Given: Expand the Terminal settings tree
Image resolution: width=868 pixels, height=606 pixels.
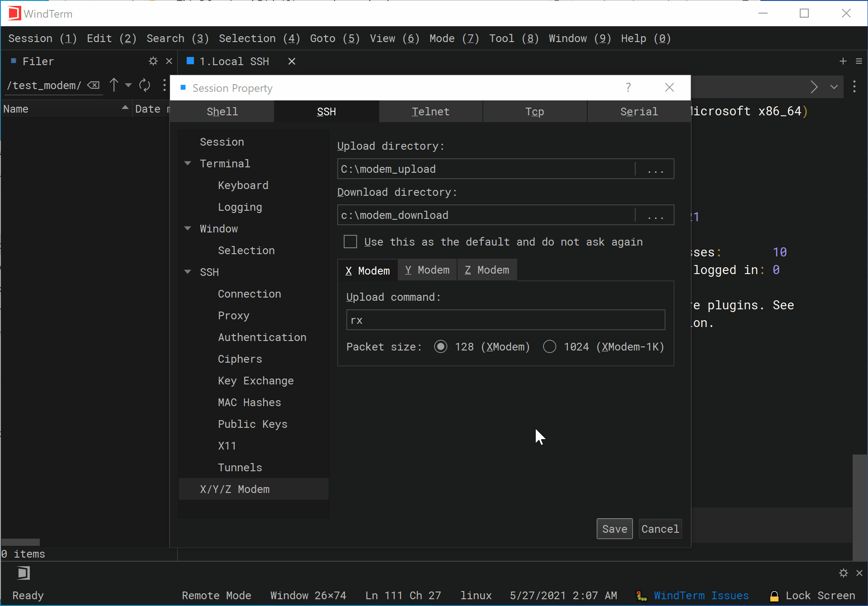Looking at the screenshot, I should [189, 163].
